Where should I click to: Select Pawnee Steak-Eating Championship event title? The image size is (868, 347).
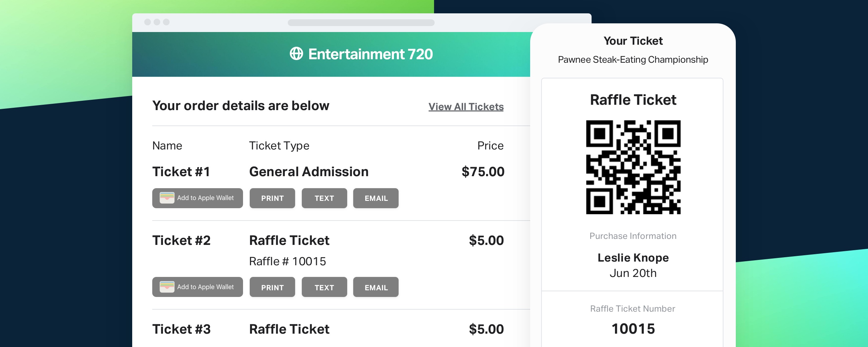click(x=633, y=59)
